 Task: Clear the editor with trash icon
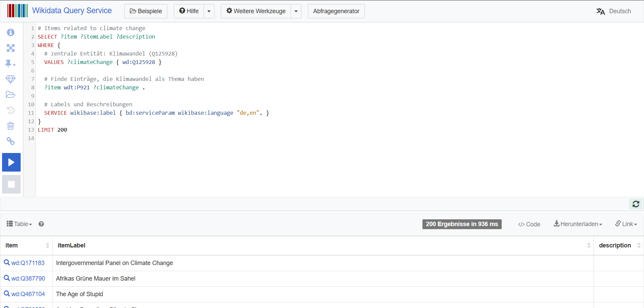click(x=11, y=126)
